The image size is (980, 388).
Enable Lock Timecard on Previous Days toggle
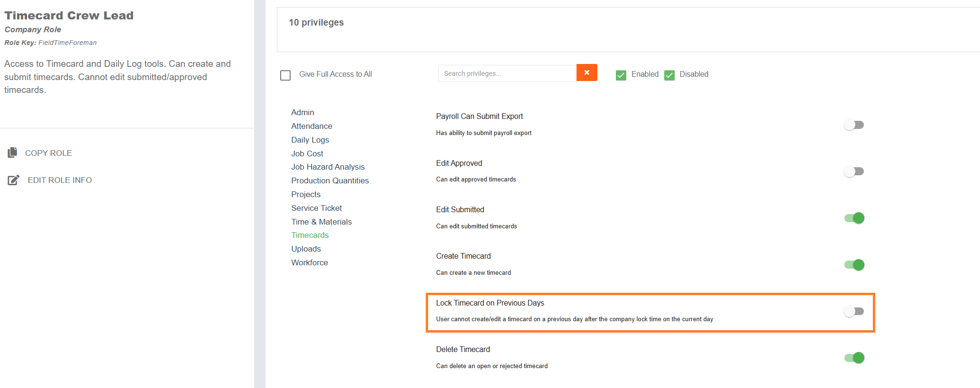[x=854, y=311]
